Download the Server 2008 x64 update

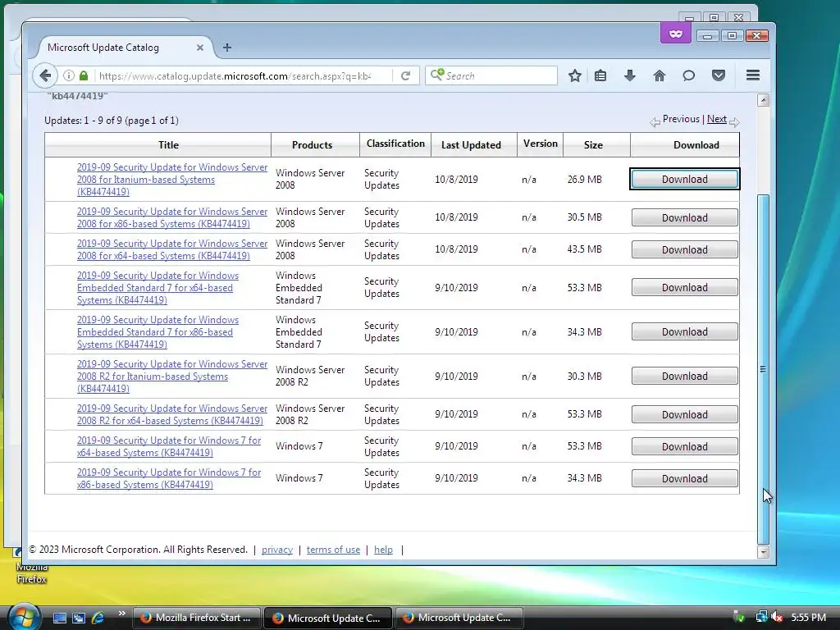[685, 249]
